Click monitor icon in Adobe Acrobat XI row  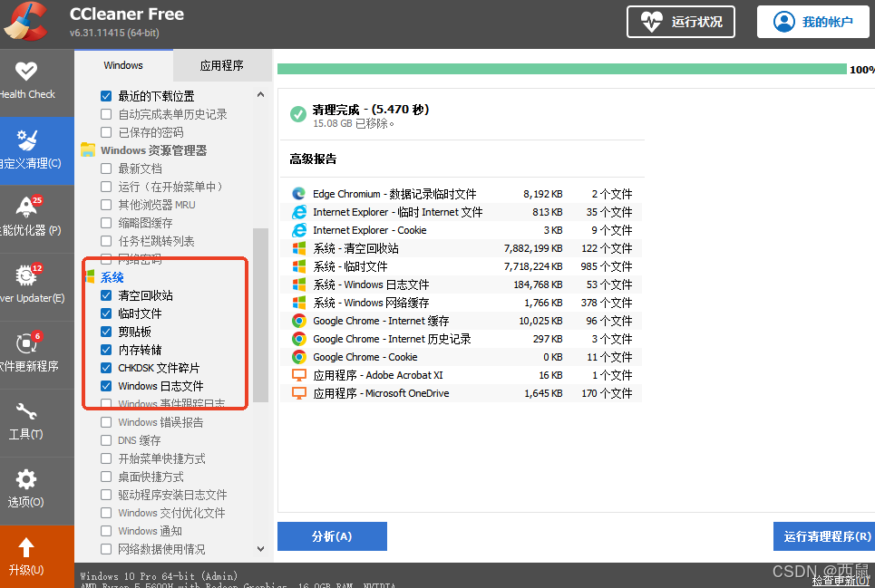[x=299, y=375]
